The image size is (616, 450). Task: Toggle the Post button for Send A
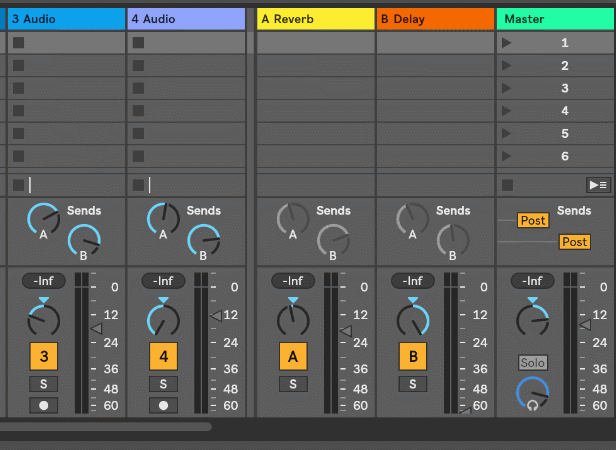click(533, 220)
